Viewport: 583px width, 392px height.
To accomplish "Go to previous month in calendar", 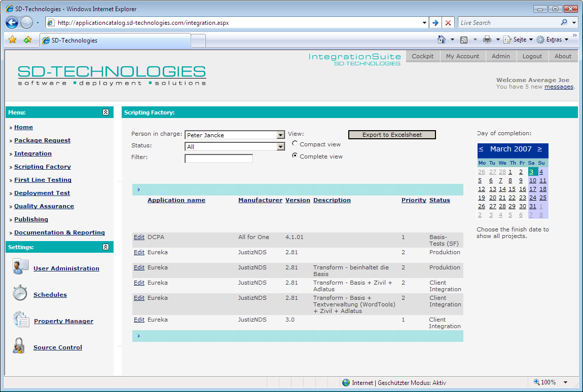I will 481,149.
